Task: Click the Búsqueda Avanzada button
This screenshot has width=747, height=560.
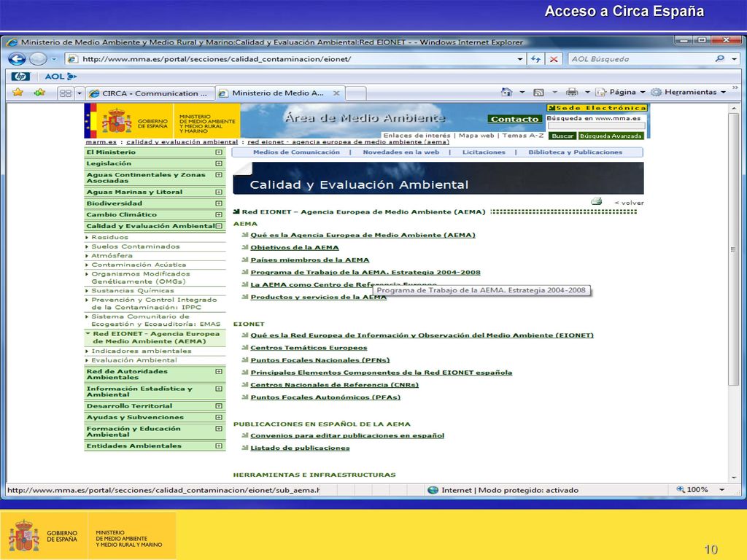Action: (x=611, y=136)
